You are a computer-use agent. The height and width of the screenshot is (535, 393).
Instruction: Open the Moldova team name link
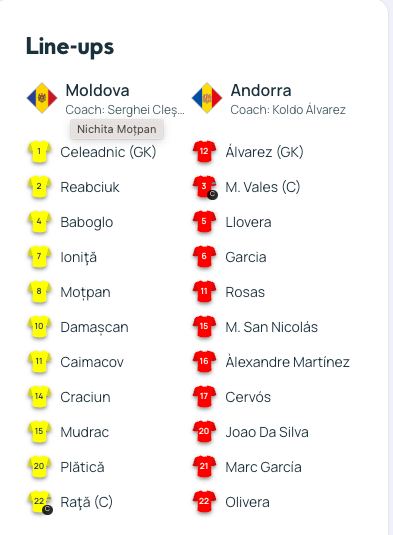(x=97, y=91)
